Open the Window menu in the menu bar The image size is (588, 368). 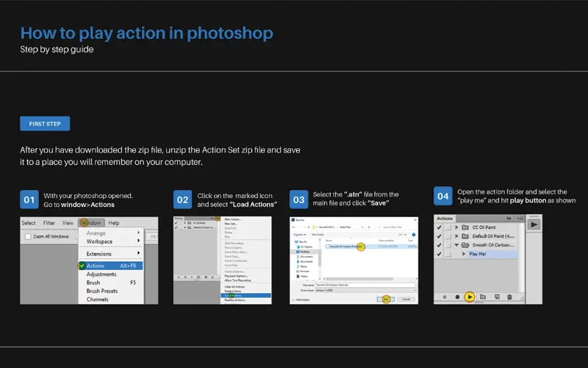click(x=91, y=223)
